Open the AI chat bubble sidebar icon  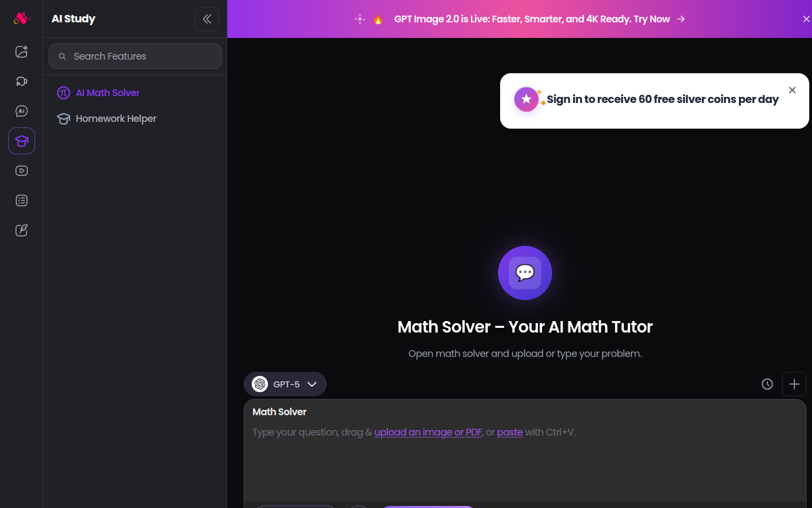[x=22, y=111]
